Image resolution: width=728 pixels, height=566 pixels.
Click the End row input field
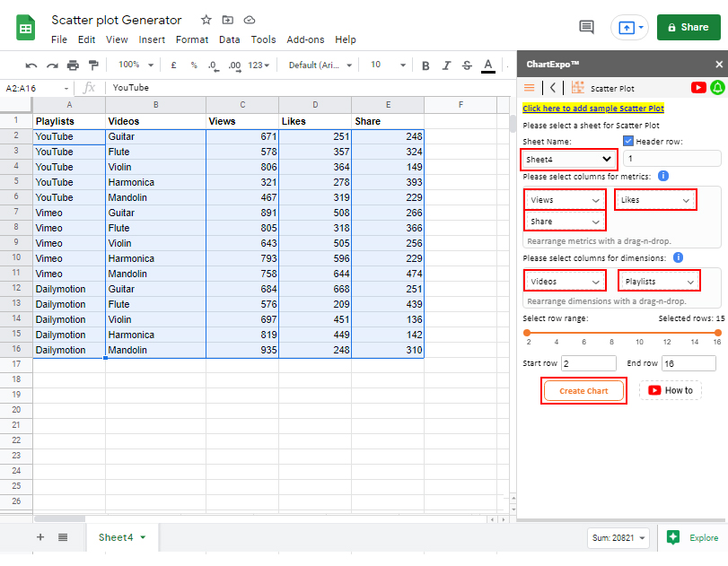[689, 363]
